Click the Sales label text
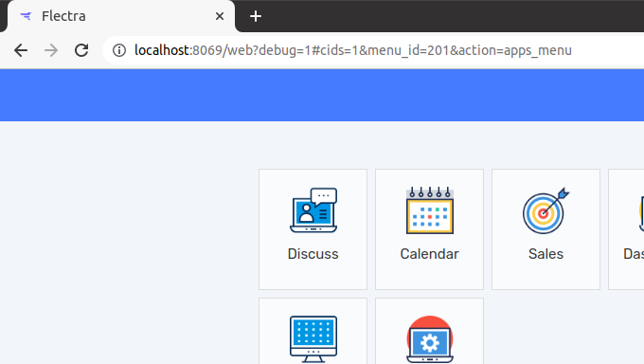The image size is (644, 364). pos(546,254)
